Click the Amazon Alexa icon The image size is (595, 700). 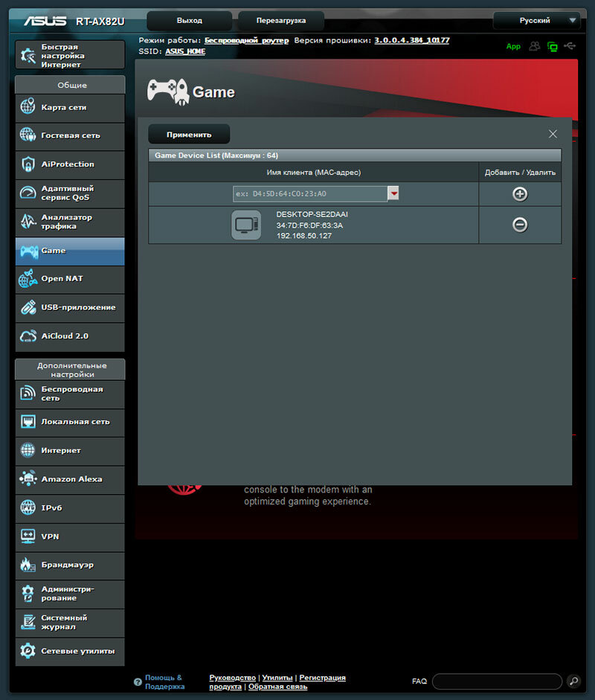tap(28, 478)
